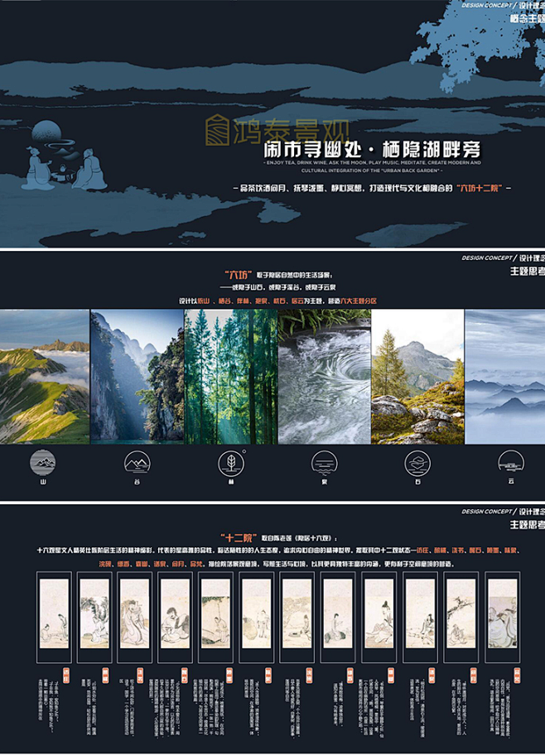Click the stone (石) circular icon
This screenshot has width=545, height=756.
coord(417,462)
